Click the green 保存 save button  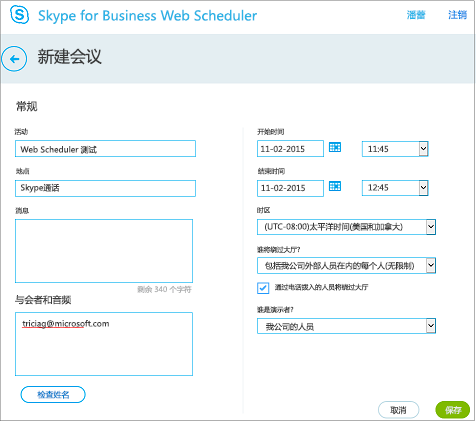point(453,410)
